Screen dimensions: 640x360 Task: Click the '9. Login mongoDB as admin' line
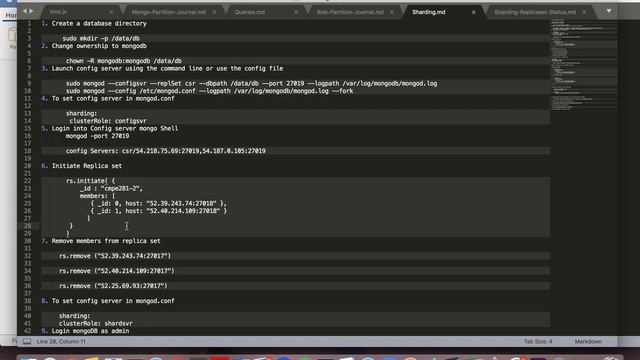click(x=85, y=331)
